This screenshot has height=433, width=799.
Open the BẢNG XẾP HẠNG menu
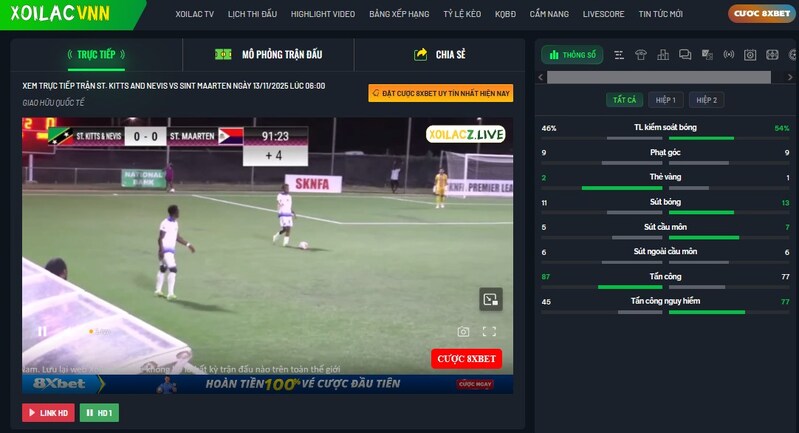pyautogui.click(x=399, y=14)
